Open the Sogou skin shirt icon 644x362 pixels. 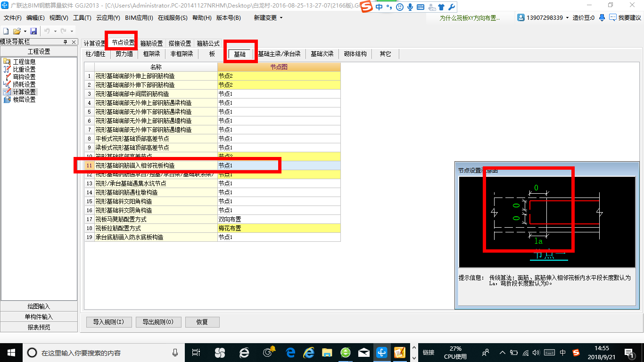[441, 7]
